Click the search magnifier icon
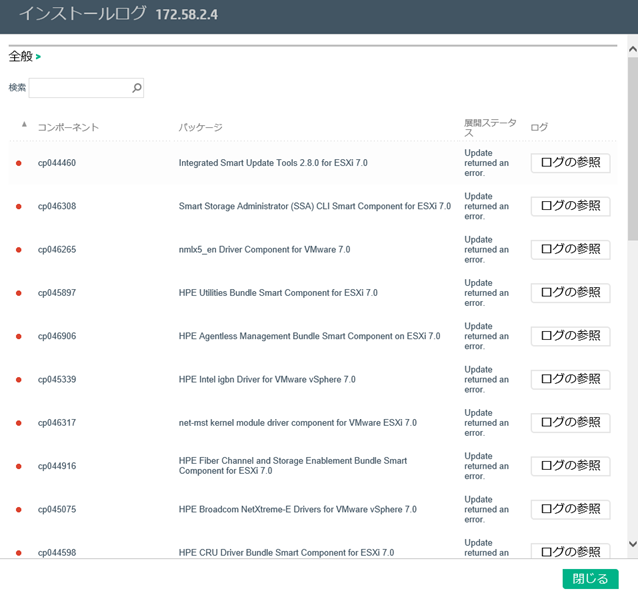This screenshot has width=638, height=597. [137, 87]
